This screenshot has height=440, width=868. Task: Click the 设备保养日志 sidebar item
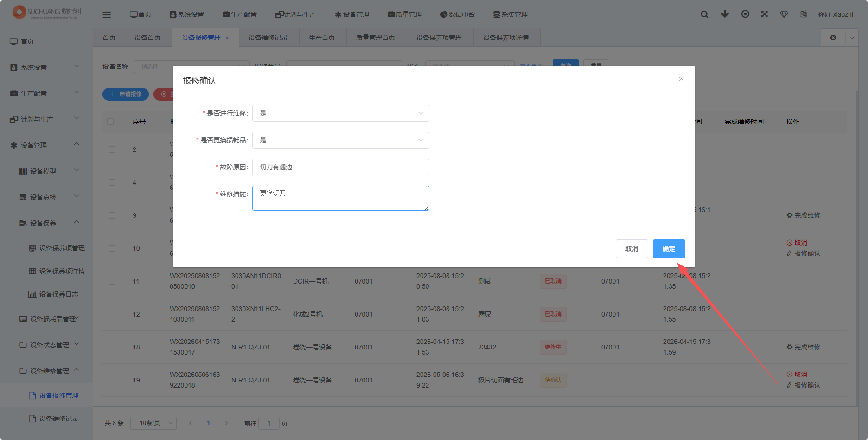point(46,294)
